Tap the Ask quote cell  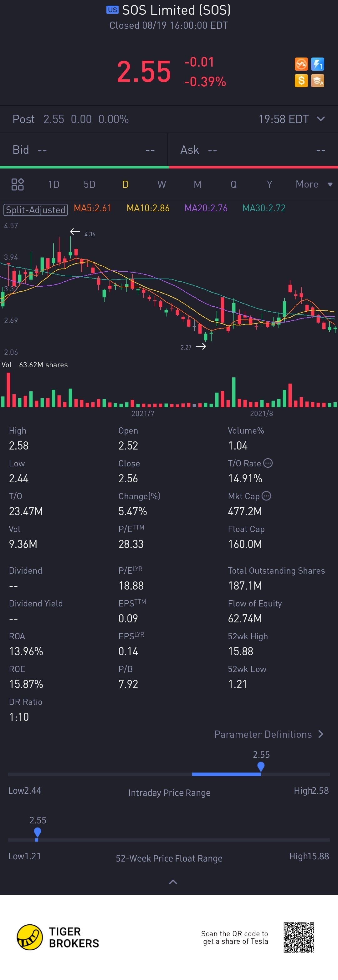click(253, 150)
